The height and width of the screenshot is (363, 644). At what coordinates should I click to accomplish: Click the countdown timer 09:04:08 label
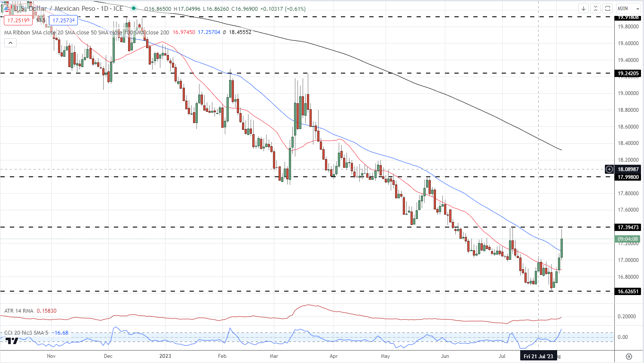coord(628,239)
